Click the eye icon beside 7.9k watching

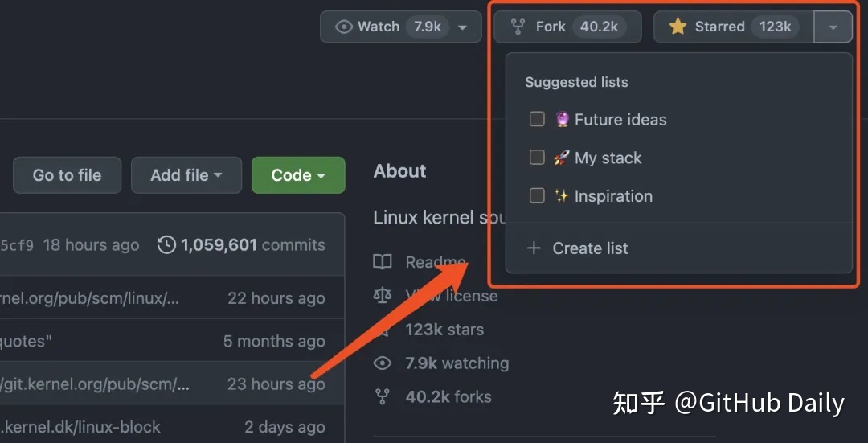point(383,363)
